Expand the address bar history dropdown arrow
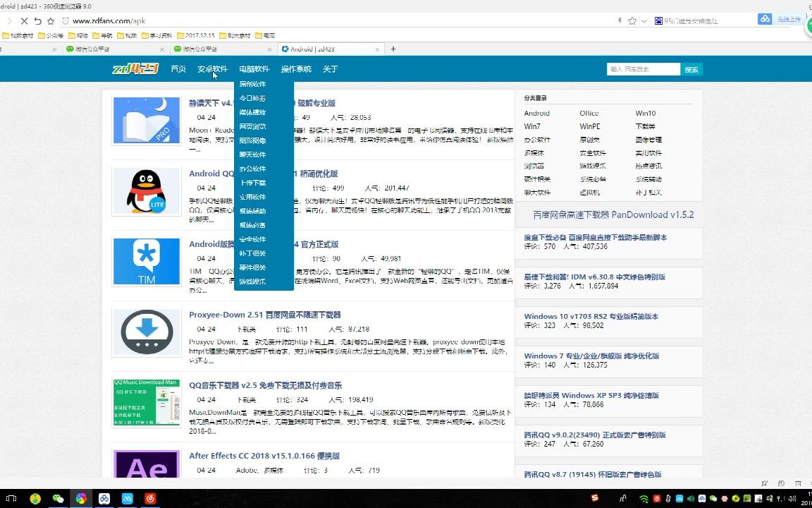Screen dimensions: 812x508 [645, 20]
